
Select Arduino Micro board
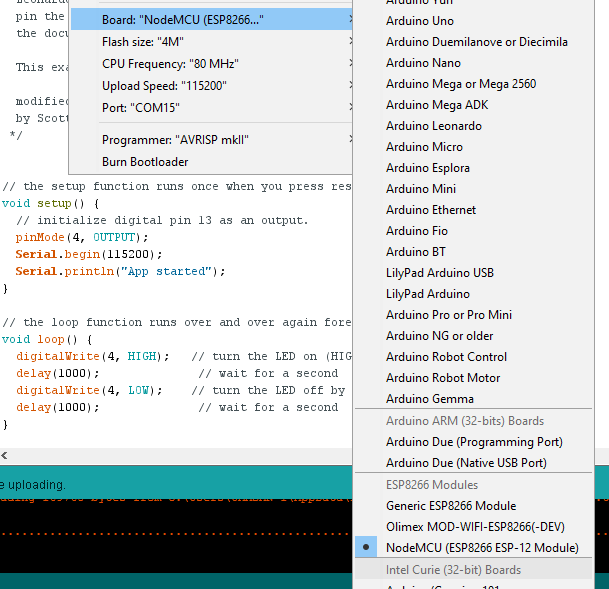pos(474,146)
